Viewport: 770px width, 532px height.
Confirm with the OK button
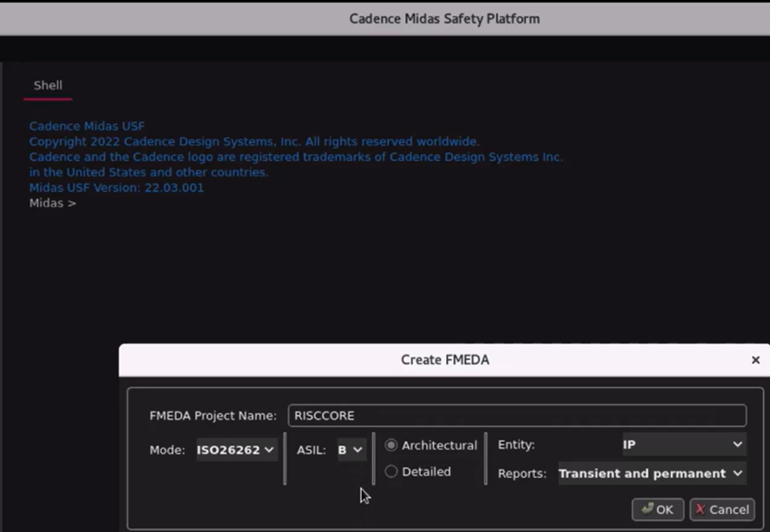tap(658, 509)
